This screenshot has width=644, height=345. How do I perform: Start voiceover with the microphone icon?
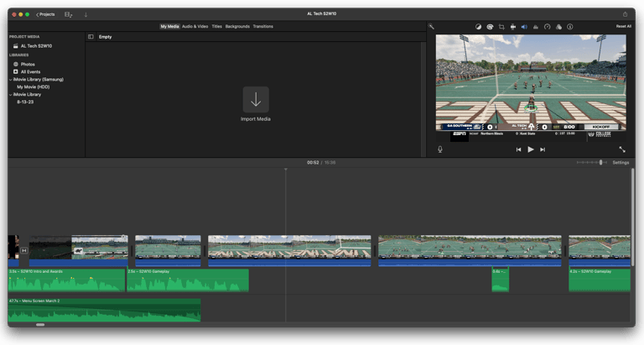(440, 149)
